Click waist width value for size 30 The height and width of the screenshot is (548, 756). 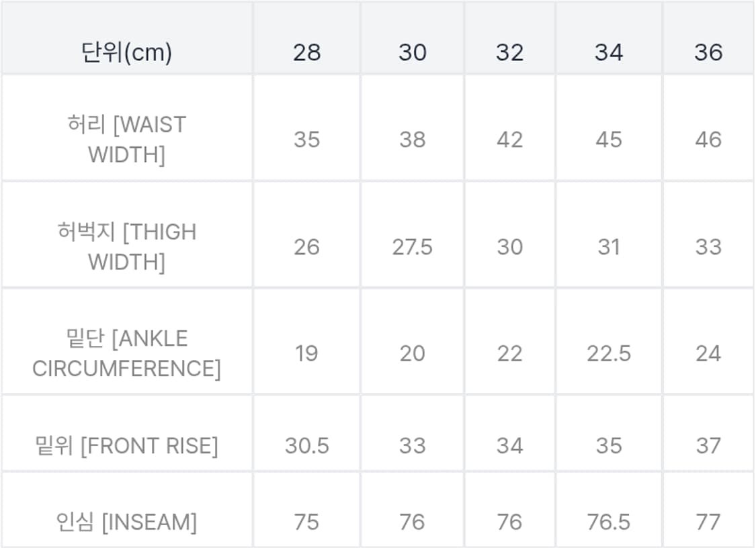coord(412,140)
